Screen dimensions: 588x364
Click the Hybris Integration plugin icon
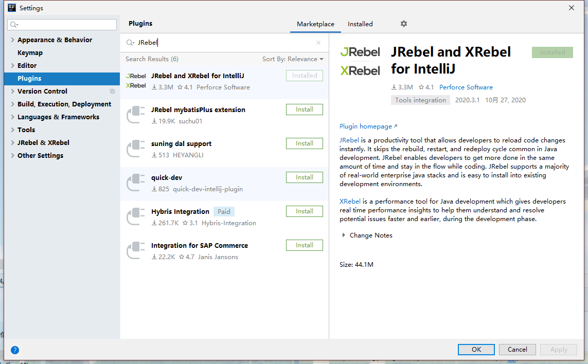point(136,216)
